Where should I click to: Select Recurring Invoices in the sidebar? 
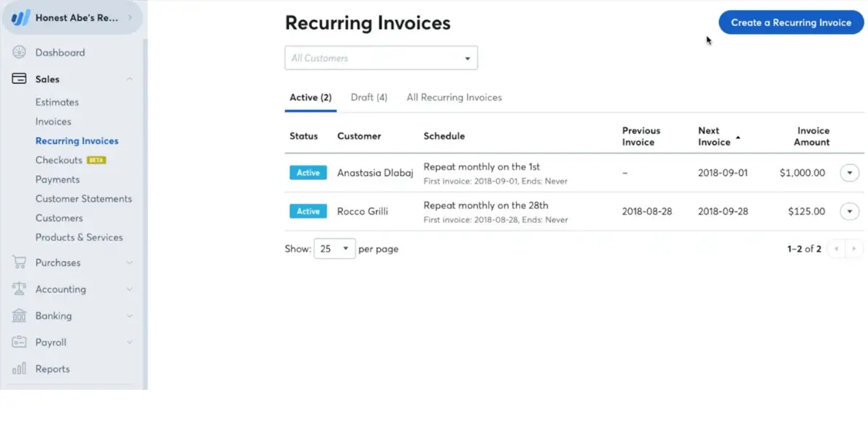77,141
